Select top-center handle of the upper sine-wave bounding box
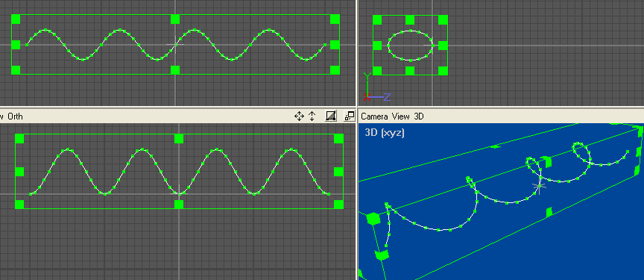Image resolution: width=644 pixels, height=280 pixels. click(175, 19)
